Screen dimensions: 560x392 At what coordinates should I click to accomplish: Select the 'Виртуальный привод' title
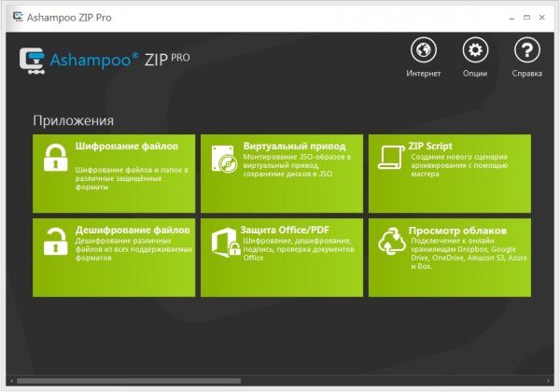[294, 147]
